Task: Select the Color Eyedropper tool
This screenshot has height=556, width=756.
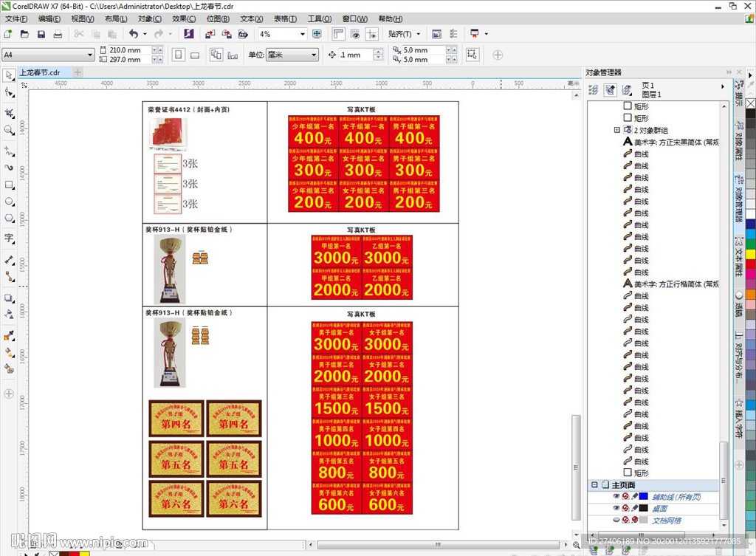Action: click(9, 336)
